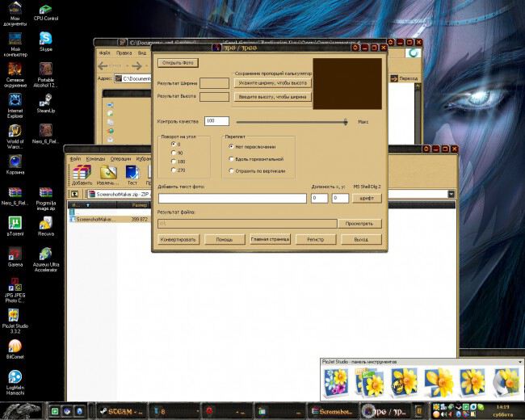Select the Azureus Ultra Accelerator icon
This screenshot has width=525, height=420.
(x=46, y=259)
